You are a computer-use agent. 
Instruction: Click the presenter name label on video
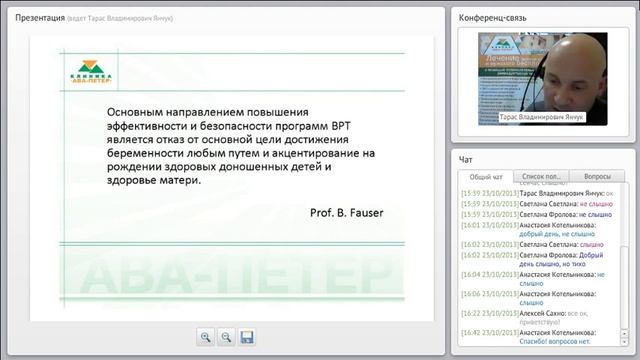pyautogui.click(x=542, y=117)
